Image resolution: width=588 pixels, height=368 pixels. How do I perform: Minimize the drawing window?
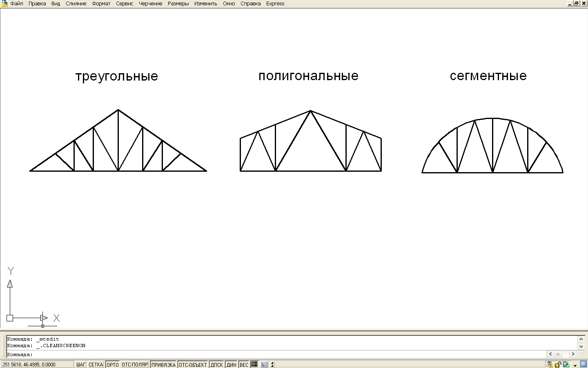click(570, 3)
